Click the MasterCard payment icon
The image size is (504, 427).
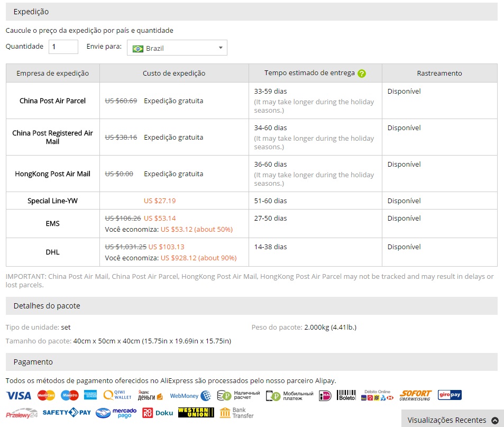pos(46,395)
